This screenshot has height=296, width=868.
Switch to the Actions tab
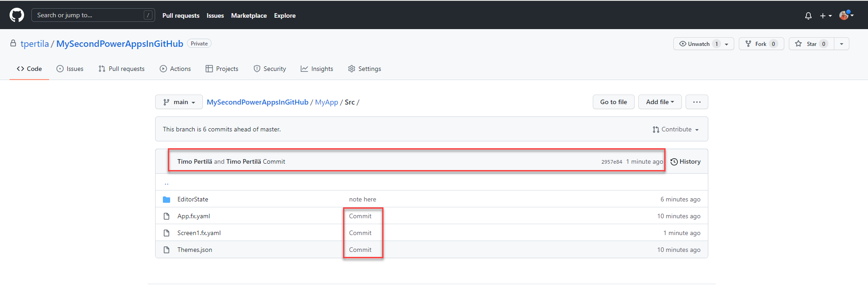175,69
